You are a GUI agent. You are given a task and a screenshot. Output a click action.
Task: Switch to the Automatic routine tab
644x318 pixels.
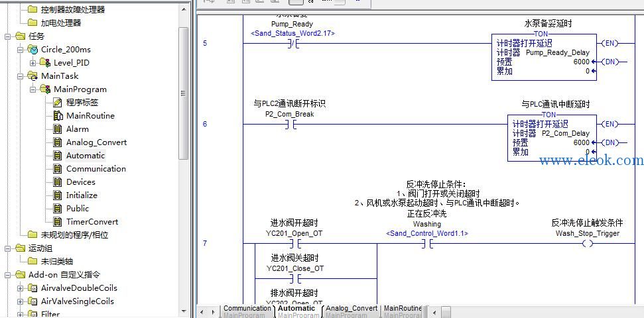click(x=296, y=311)
